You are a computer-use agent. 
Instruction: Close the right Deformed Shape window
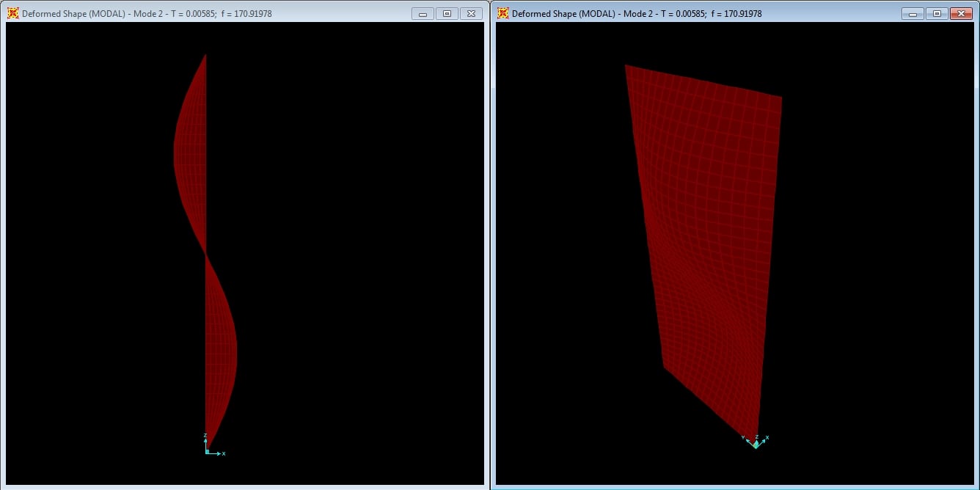[x=961, y=13]
